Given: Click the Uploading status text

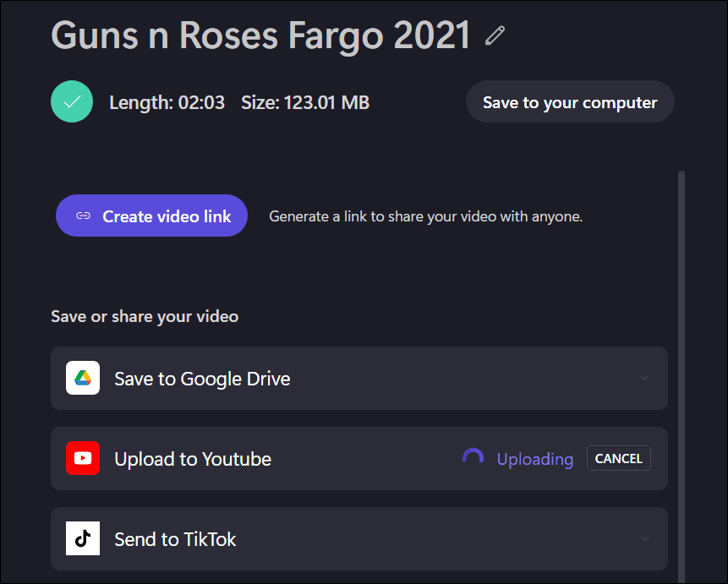Looking at the screenshot, I should click(534, 458).
